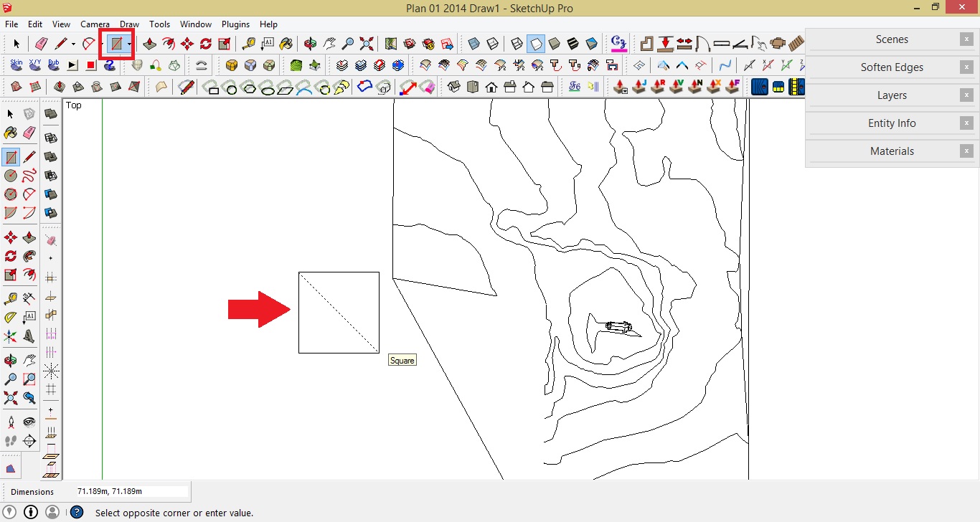Open the Rectangle tool dropdown arrow

point(129,44)
